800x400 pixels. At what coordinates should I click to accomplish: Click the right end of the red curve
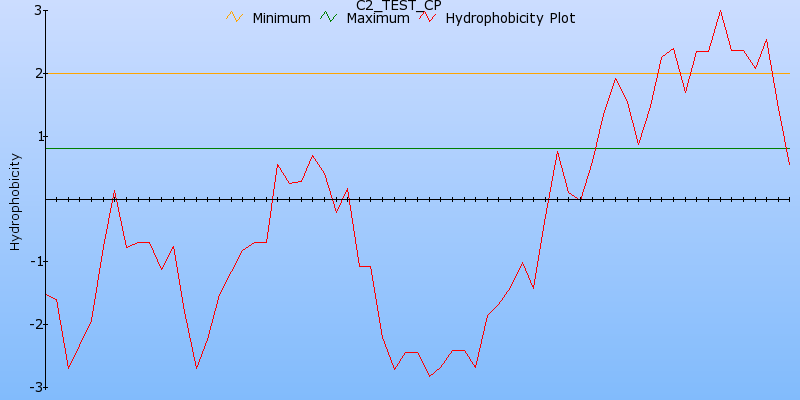coord(789,164)
